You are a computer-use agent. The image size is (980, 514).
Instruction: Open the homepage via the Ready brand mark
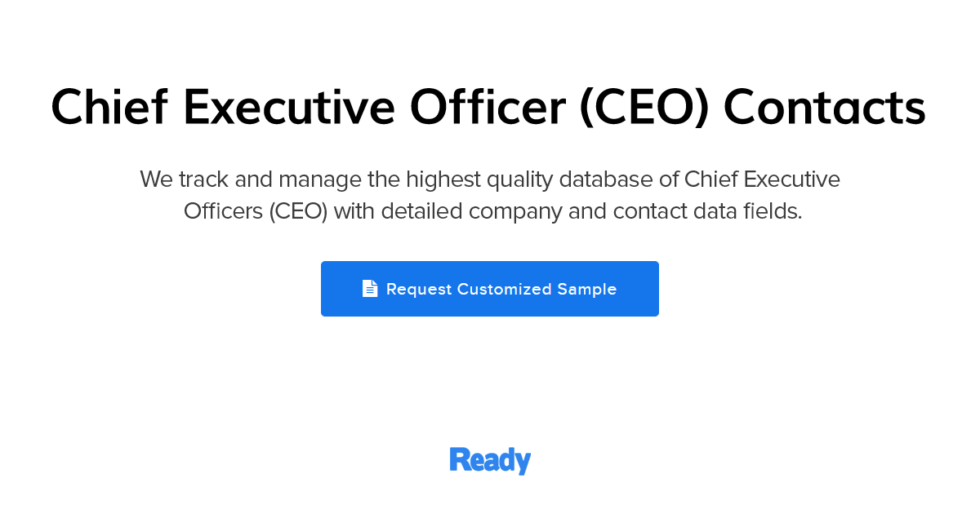click(489, 459)
